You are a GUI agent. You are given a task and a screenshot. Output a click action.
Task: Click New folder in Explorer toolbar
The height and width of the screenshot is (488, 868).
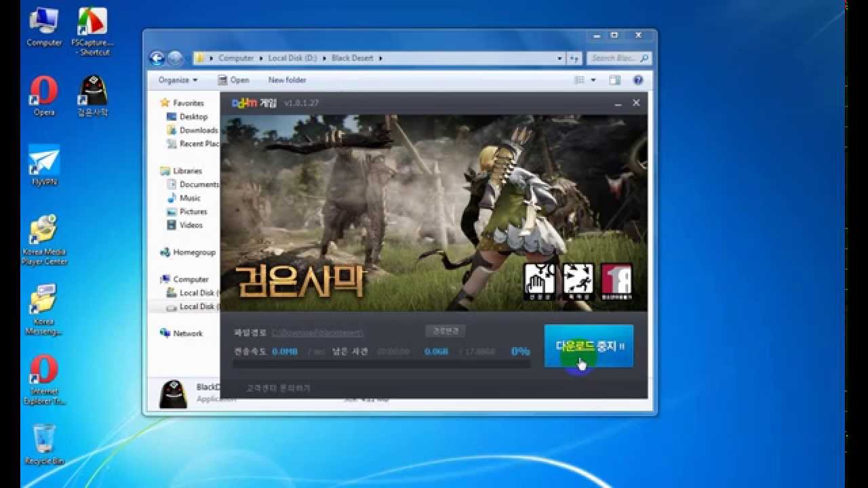tap(287, 80)
